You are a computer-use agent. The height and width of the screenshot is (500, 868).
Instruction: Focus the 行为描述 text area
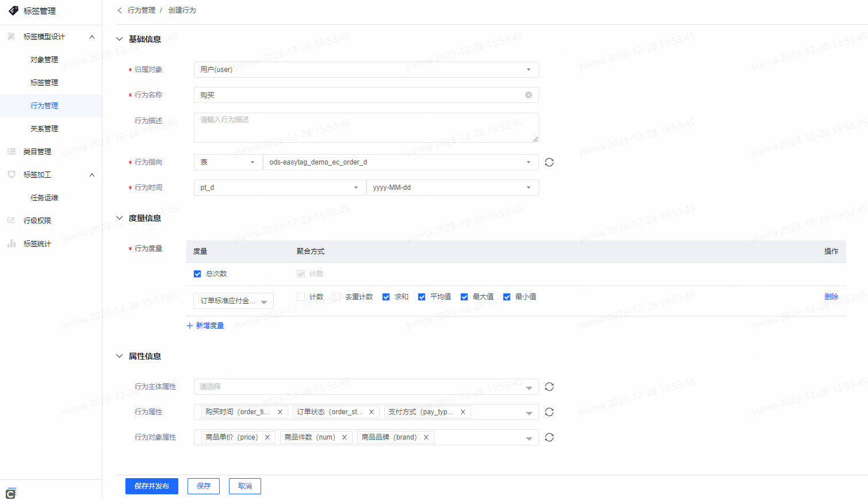pyautogui.click(x=366, y=128)
